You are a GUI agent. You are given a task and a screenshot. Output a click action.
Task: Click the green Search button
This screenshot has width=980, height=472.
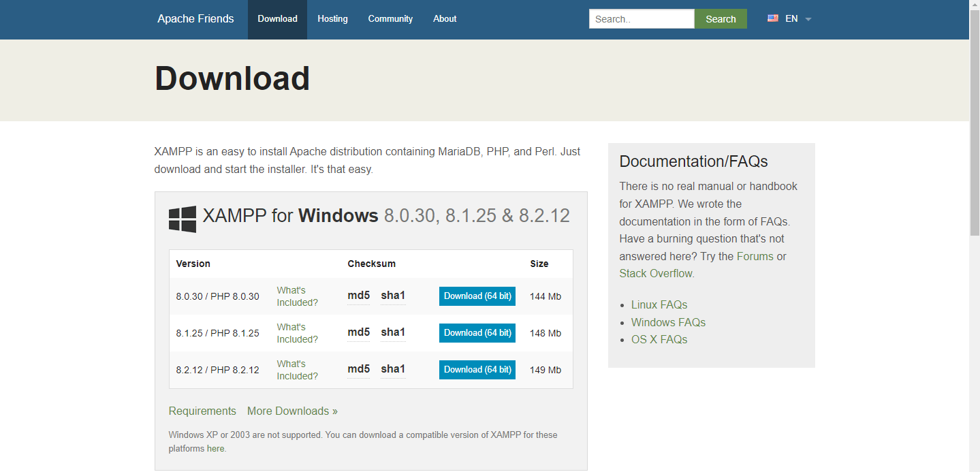[721, 19]
